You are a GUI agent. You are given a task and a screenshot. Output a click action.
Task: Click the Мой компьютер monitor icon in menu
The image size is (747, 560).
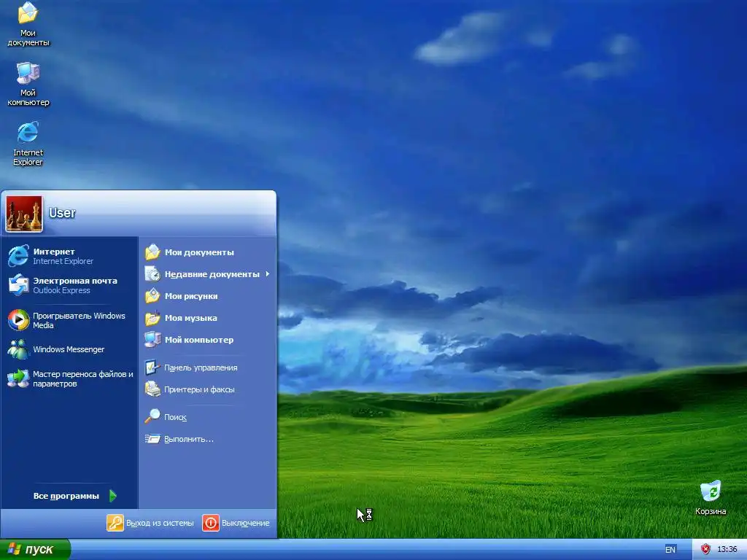tap(152, 340)
